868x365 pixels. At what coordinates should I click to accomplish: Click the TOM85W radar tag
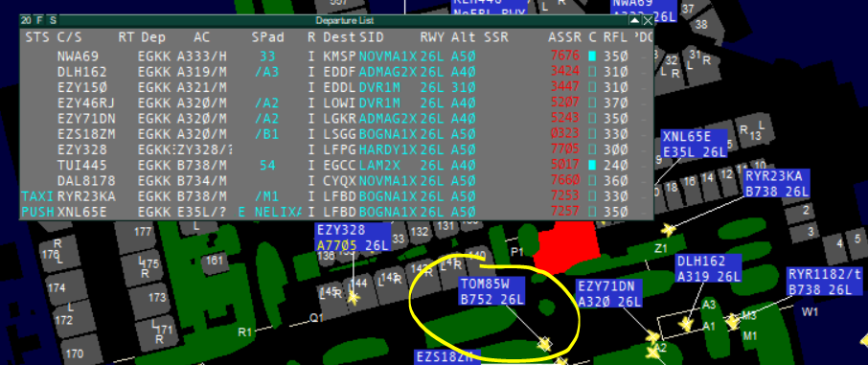pos(492,292)
